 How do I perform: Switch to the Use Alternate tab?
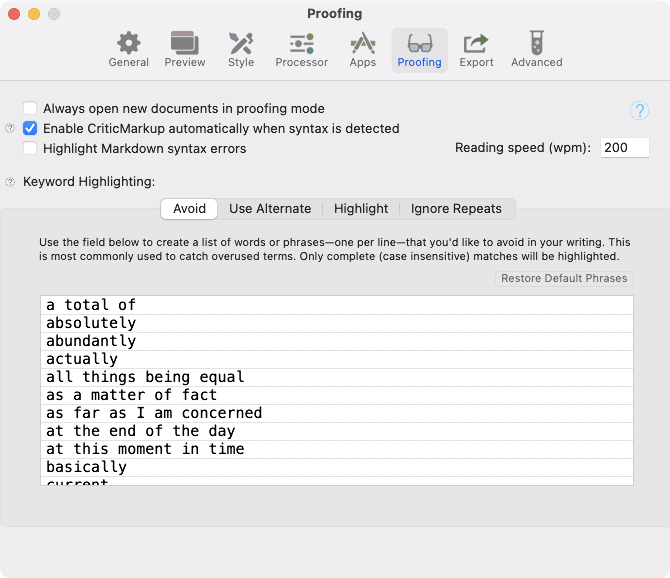coord(270,209)
